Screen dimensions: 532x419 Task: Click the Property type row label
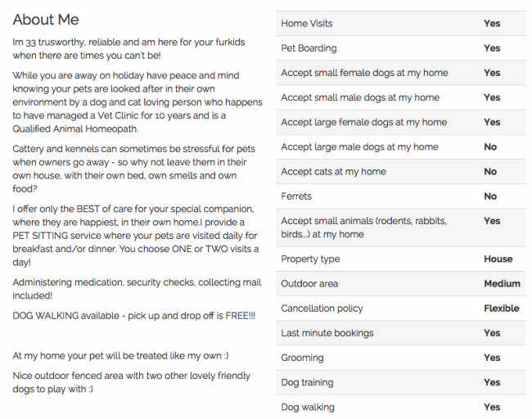tap(310, 259)
